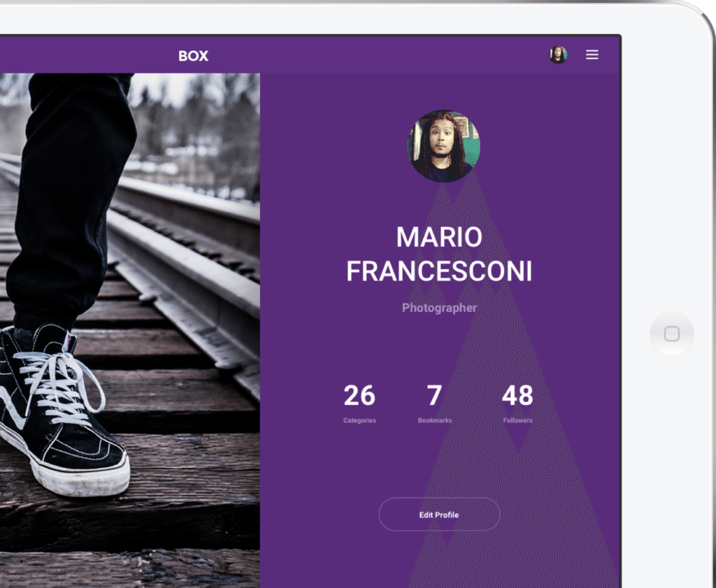This screenshot has width=716, height=588.
Task: Open the hamburger menu icon
Action: tap(592, 55)
